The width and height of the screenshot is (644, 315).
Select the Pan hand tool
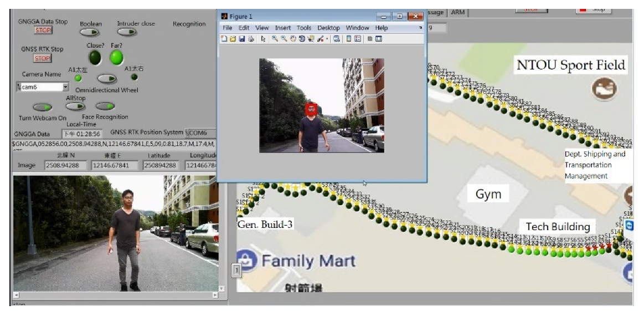click(293, 39)
